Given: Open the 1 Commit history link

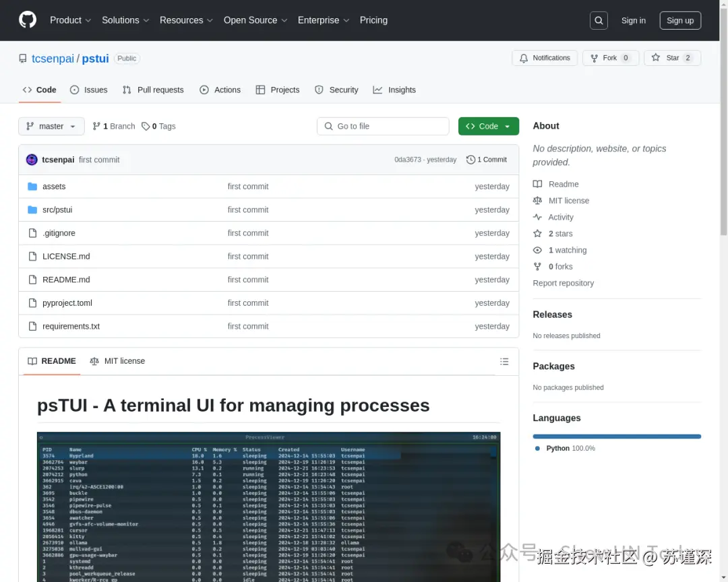Looking at the screenshot, I should pos(487,160).
